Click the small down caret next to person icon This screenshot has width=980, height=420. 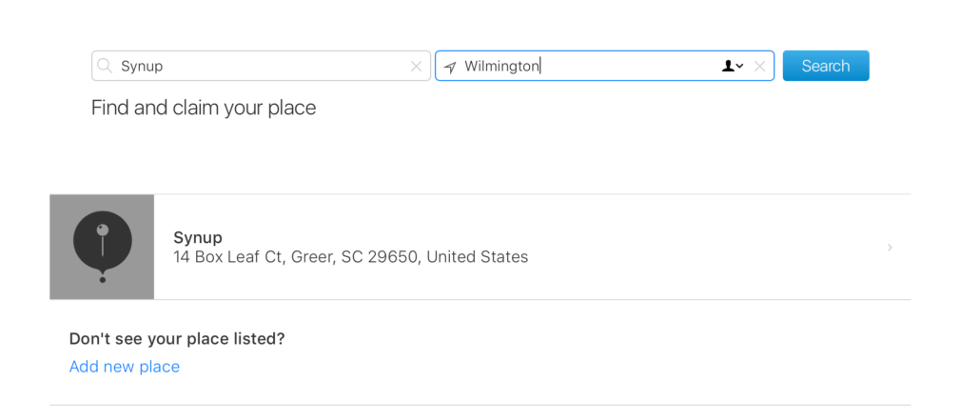click(x=740, y=67)
